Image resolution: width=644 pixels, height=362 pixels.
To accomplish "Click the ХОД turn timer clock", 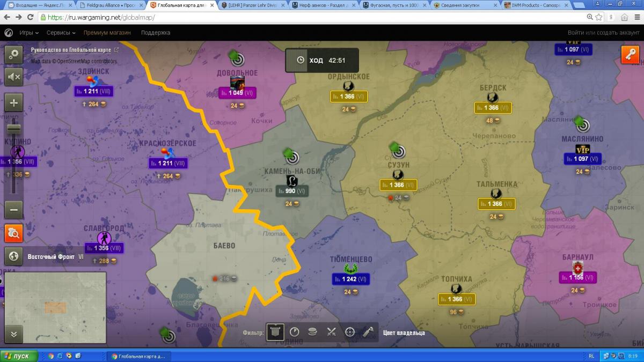I will pyautogui.click(x=301, y=61).
